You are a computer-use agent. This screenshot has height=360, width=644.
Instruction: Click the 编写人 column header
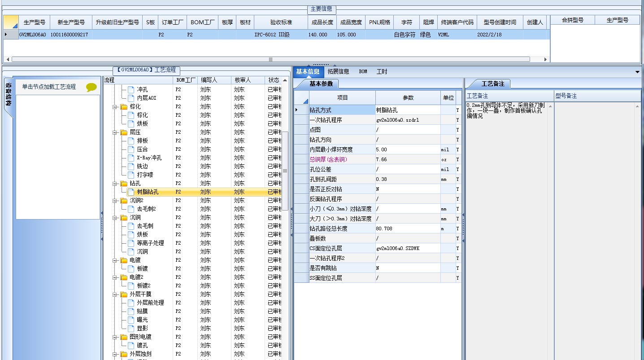[x=214, y=80]
